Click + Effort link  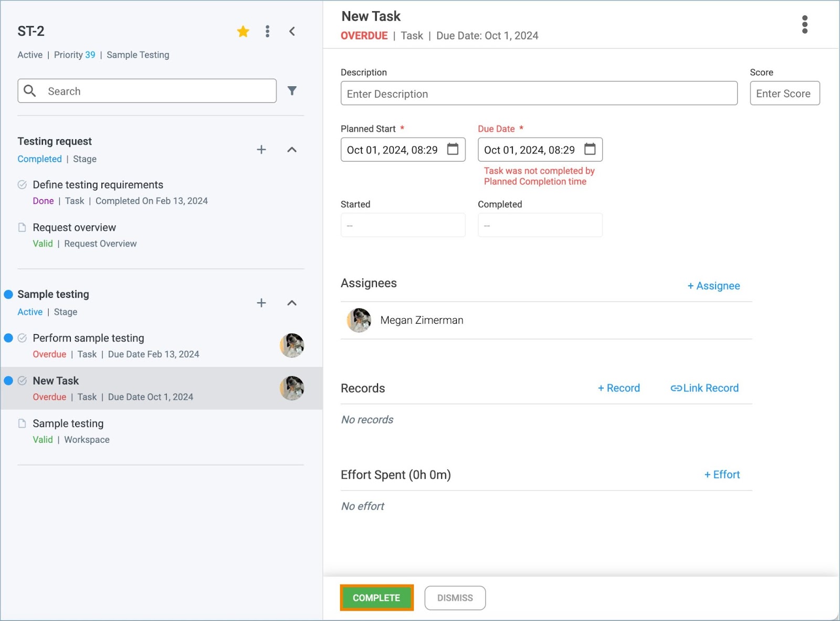pyautogui.click(x=722, y=474)
